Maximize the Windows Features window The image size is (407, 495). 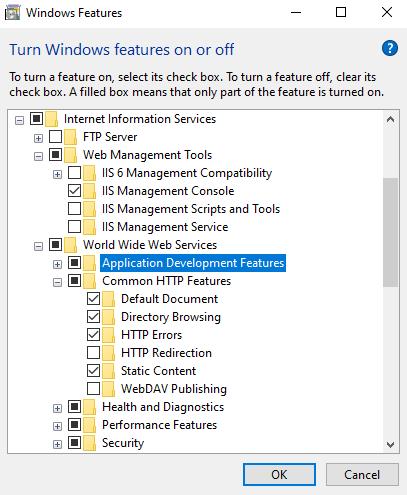[x=341, y=13]
